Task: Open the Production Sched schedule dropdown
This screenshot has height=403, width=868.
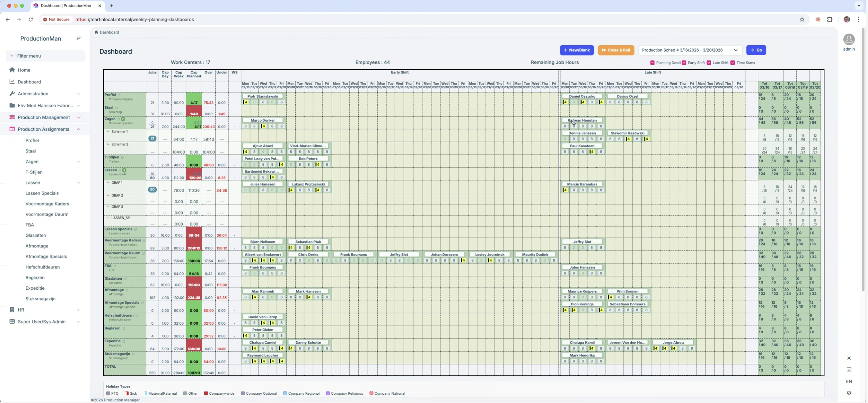Action: 689,50
